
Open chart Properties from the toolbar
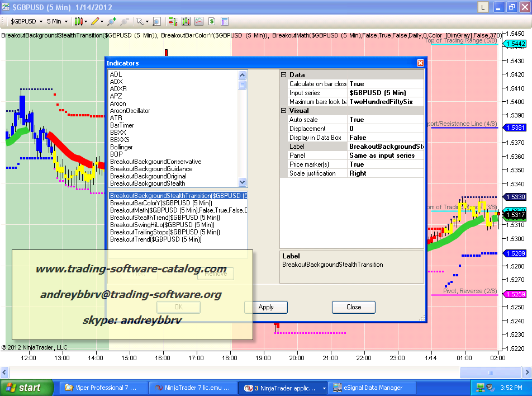tap(225, 21)
